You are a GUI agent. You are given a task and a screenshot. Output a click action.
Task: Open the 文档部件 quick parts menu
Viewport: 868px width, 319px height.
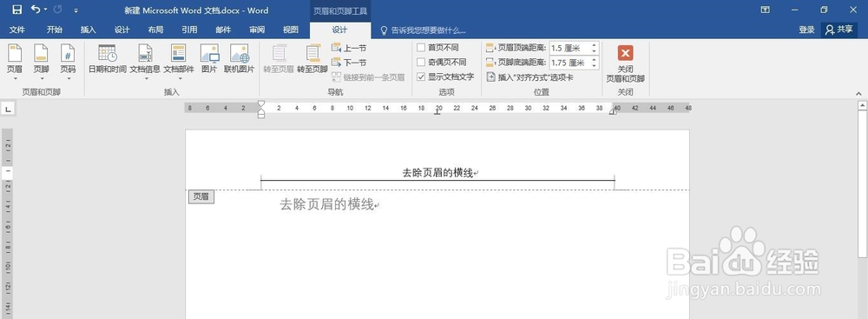178,62
